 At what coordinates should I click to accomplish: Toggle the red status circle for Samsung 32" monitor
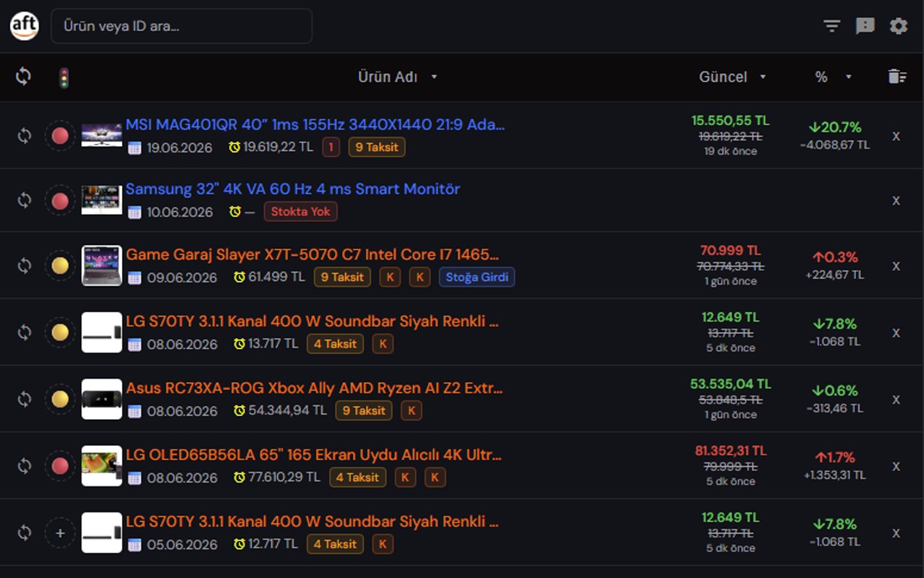(x=60, y=200)
